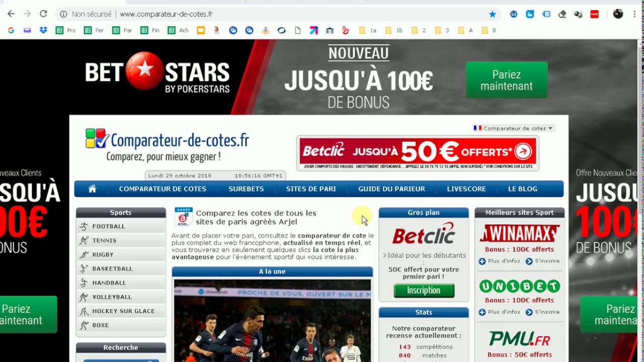
Task: Open the Chrome three-dot menu
Action: [634, 14]
